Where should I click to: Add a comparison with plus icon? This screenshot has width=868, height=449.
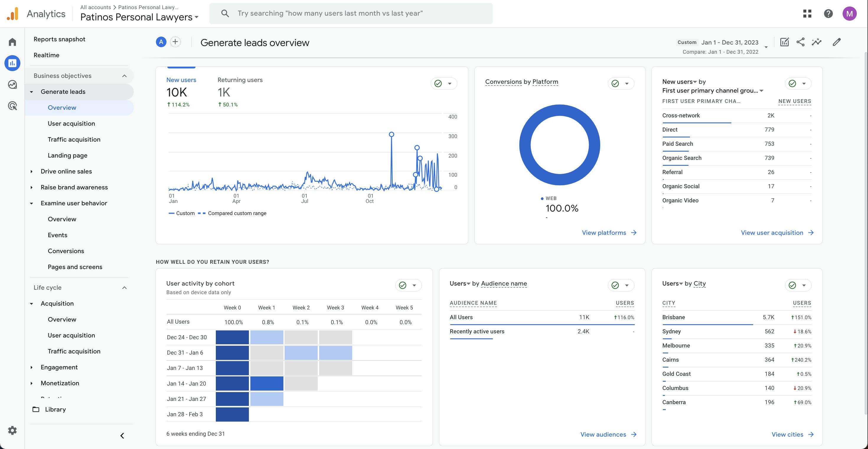[x=175, y=42]
